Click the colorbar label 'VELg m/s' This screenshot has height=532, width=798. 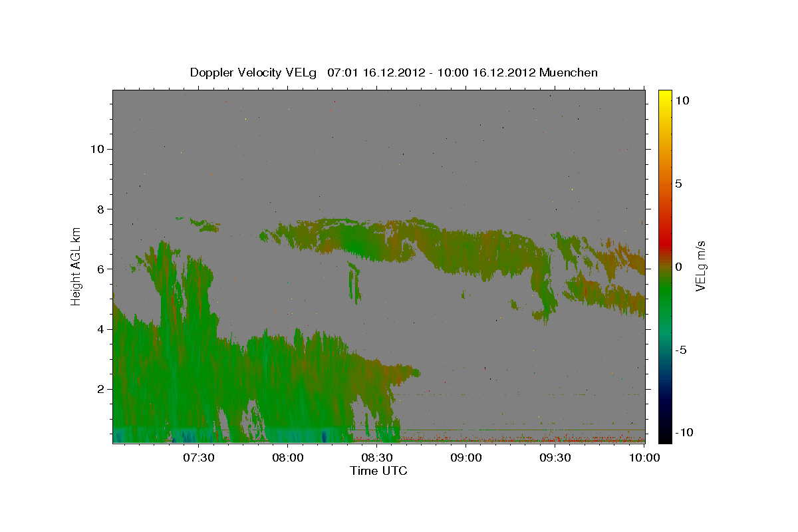tap(701, 266)
